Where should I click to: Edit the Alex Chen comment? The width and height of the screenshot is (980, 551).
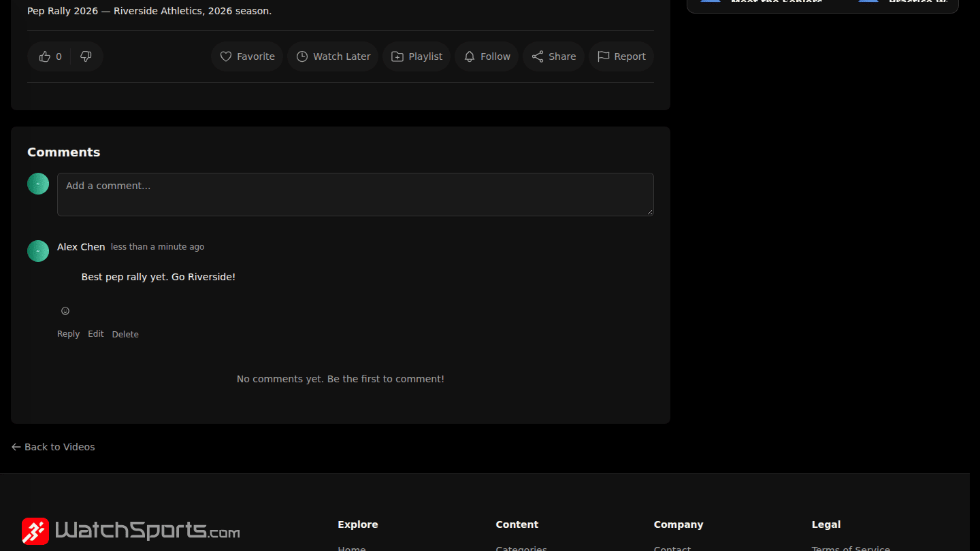(96, 334)
